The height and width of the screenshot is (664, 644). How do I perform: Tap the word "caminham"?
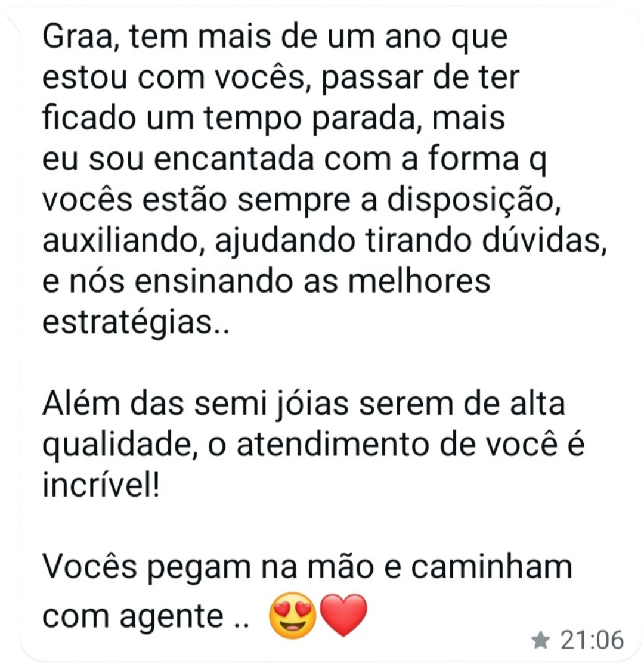pyautogui.click(x=491, y=567)
